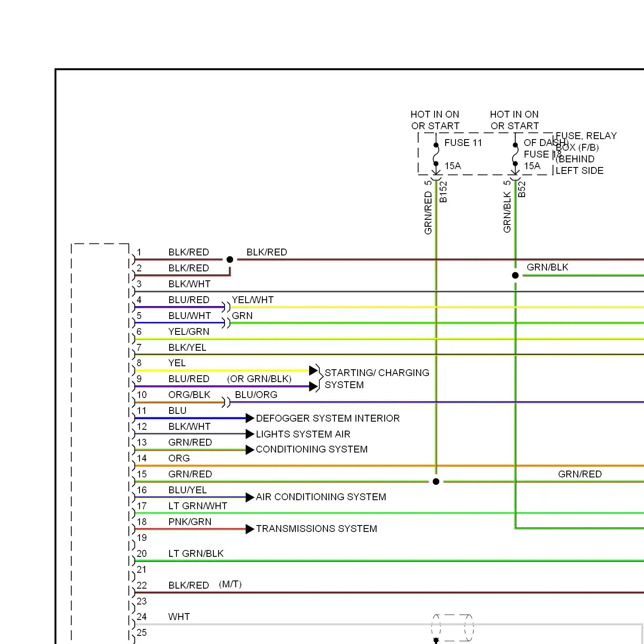644x644 pixels.
Task: Open the TRANSMISSIONS SYSTEM reference
Action: (x=316, y=529)
